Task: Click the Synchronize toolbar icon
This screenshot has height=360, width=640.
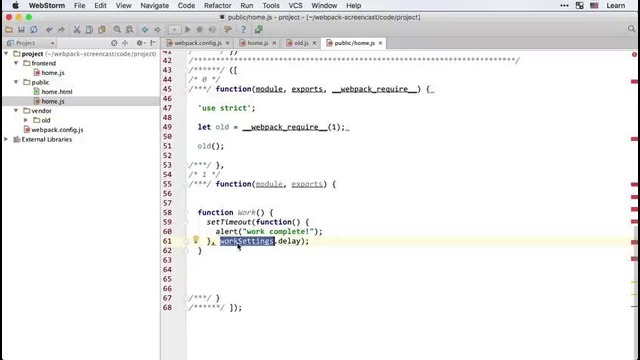Action: [33, 30]
